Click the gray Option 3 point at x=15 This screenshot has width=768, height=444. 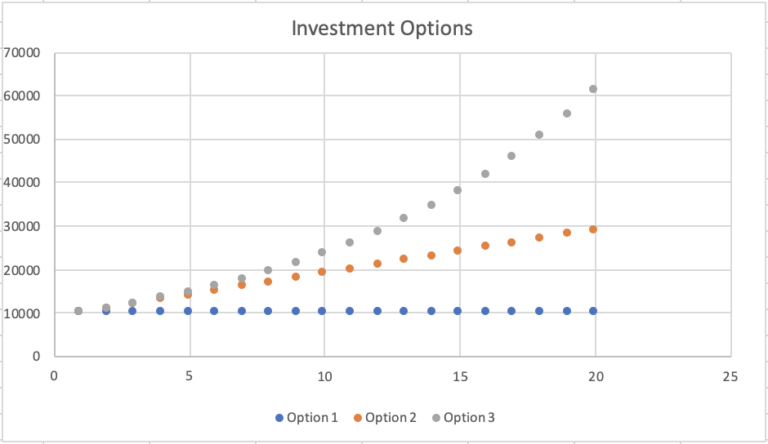[x=458, y=190]
